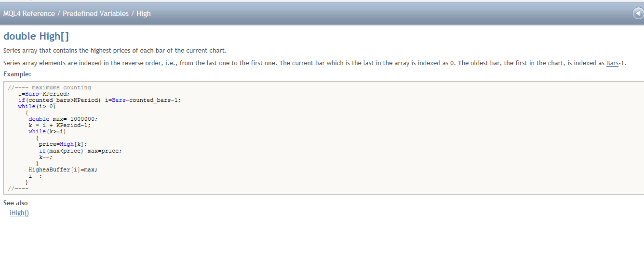Click the k = i + KPeriod-1 line

tap(59, 126)
